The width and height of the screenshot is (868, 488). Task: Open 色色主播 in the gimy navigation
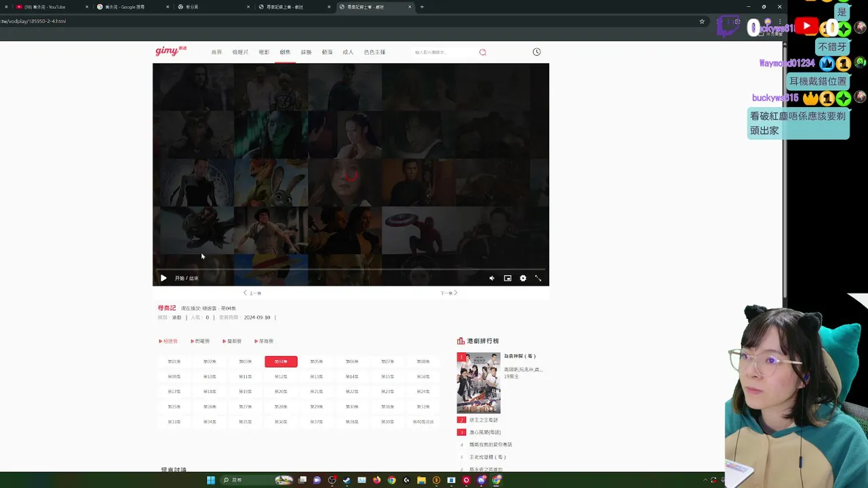(374, 52)
